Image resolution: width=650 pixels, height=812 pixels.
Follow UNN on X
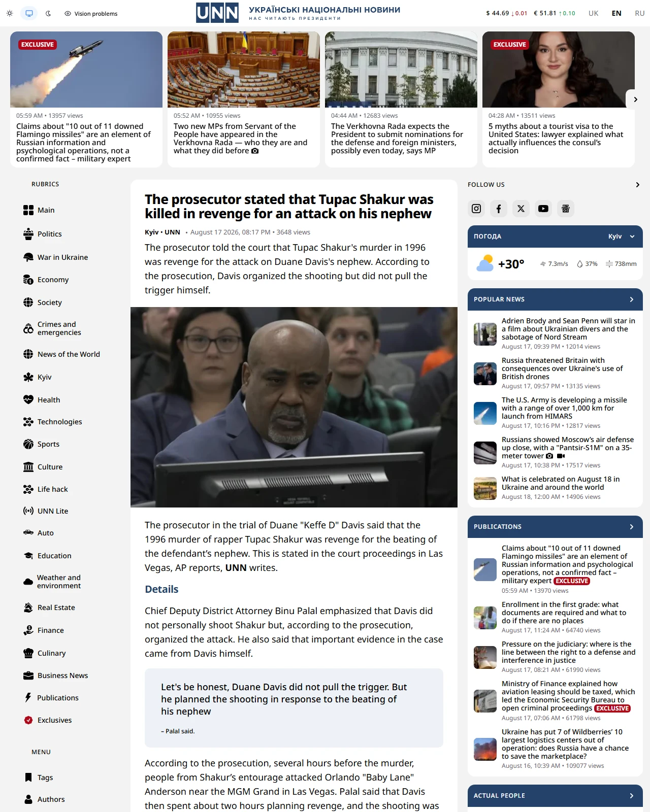[x=521, y=209]
